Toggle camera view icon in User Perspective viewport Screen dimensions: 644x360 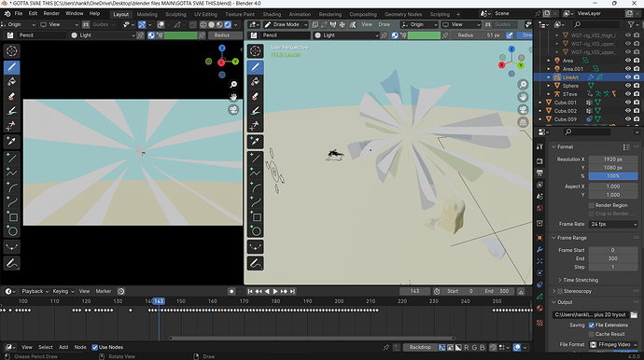click(523, 110)
